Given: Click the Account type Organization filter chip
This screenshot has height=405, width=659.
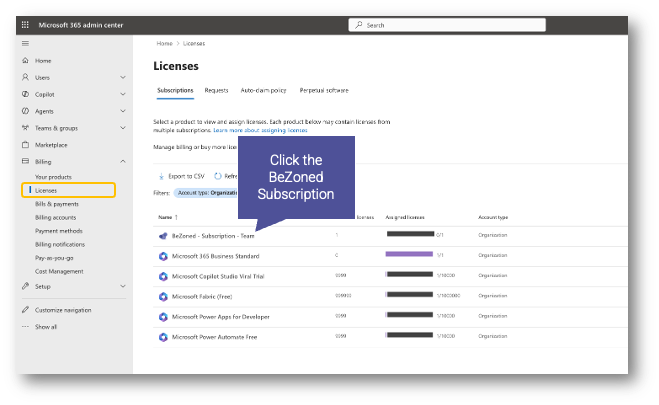Looking at the screenshot, I should tap(206, 193).
